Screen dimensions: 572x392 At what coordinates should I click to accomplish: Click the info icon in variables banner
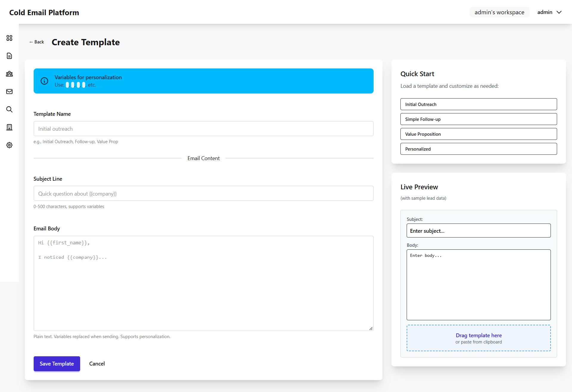[x=44, y=81]
